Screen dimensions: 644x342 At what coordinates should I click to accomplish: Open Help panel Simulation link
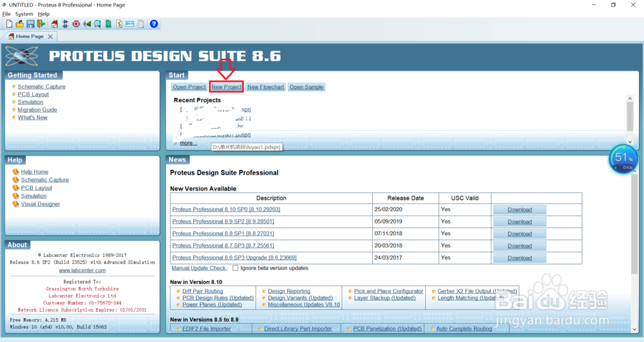[33, 196]
